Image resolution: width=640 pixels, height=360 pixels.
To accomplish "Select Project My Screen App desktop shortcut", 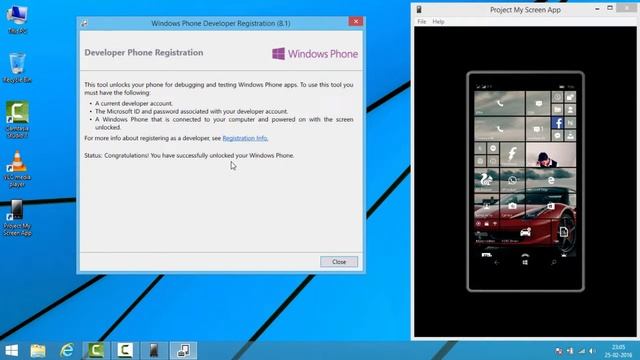I will click(x=17, y=218).
